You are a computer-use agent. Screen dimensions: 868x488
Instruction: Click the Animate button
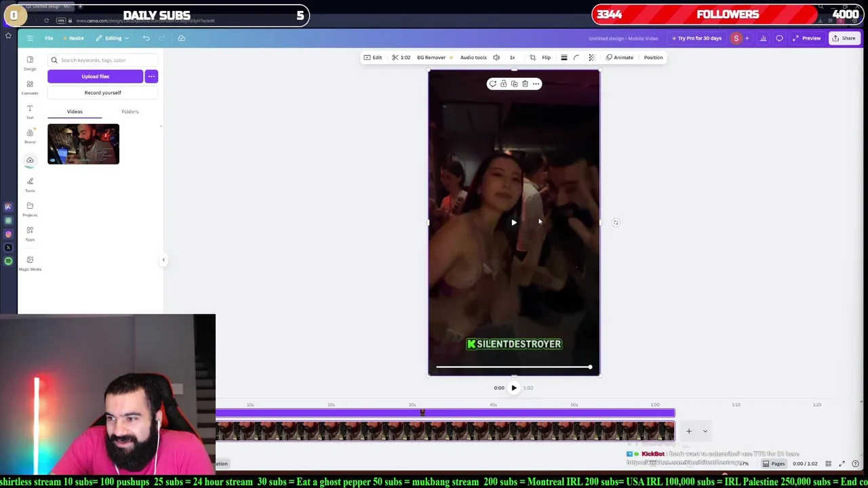coord(620,58)
